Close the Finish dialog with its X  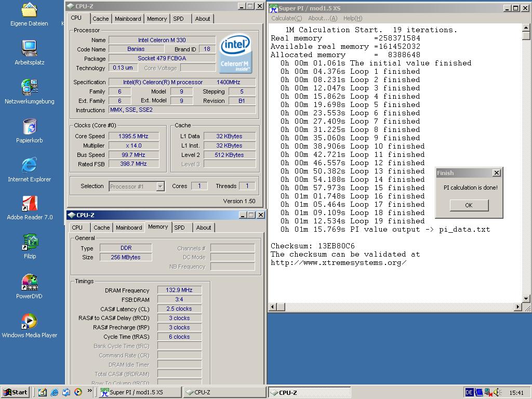[x=496, y=172]
